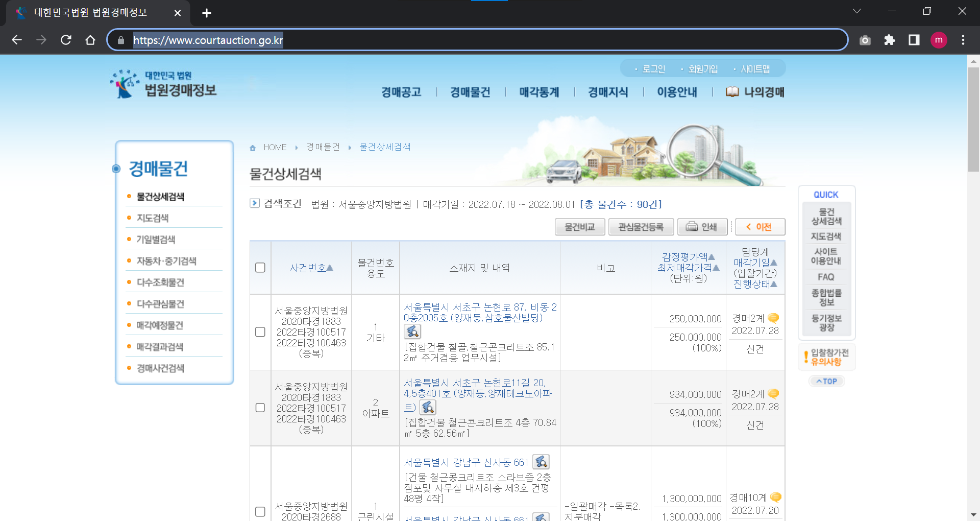Screen dimensions: 980x521
Task: Click the court auction site logo
Action: (163, 84)
